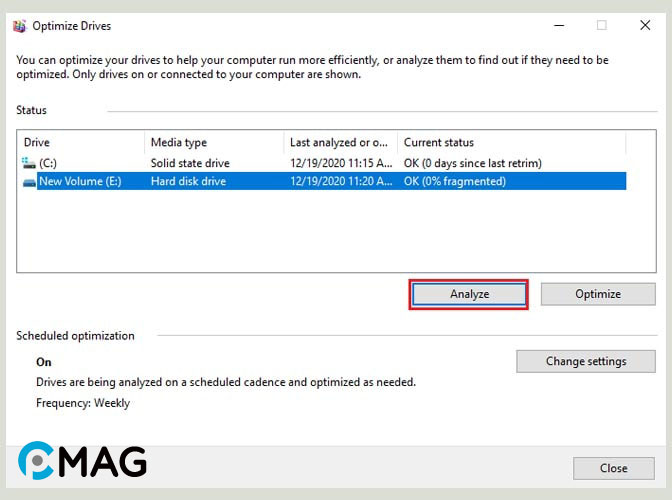Viewport: 672px width, 500px height.
Task: Click the Solid state drive cell
Action: click(190, 163)
